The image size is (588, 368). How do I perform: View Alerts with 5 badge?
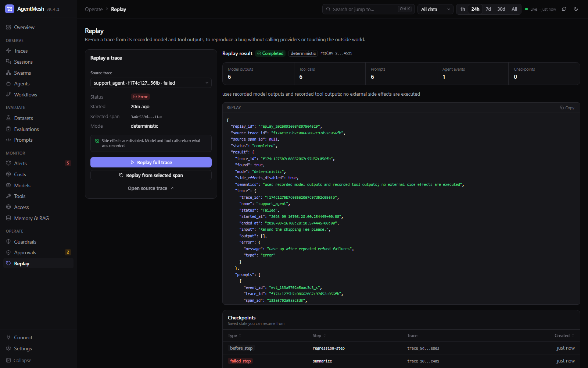pyautogui.click(x=38, y=163)
